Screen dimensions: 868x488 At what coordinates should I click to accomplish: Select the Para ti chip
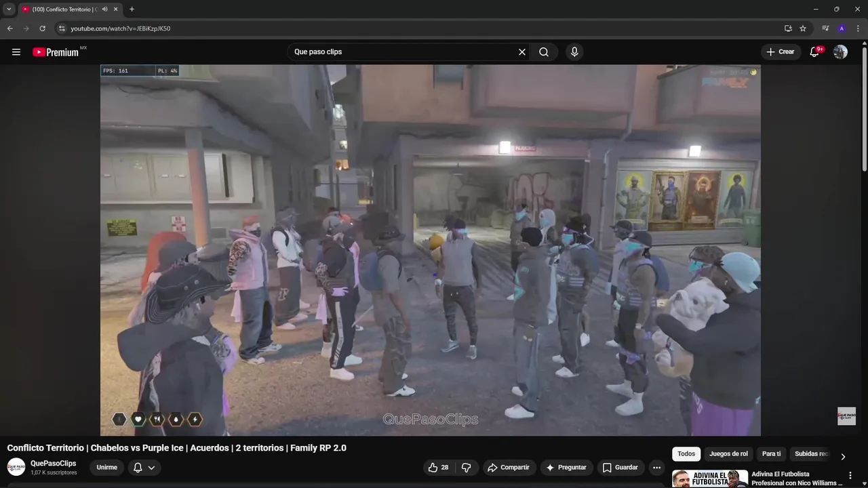(x=771, y=453)
